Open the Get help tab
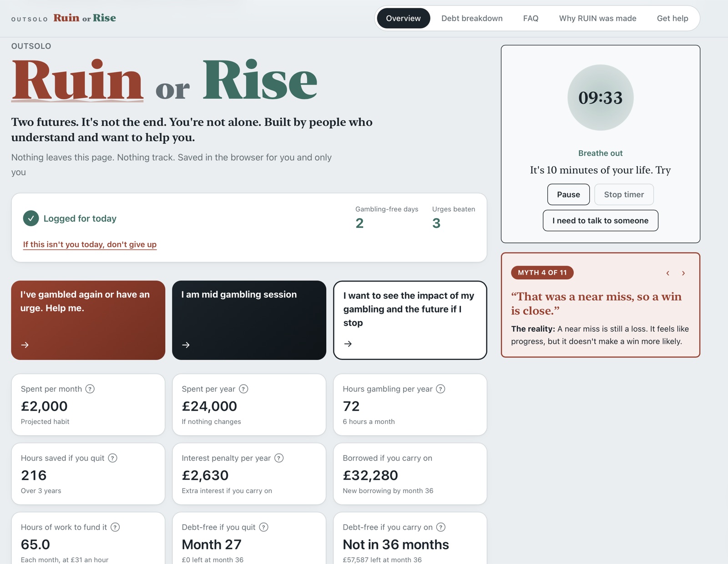 tap(672, 18)
